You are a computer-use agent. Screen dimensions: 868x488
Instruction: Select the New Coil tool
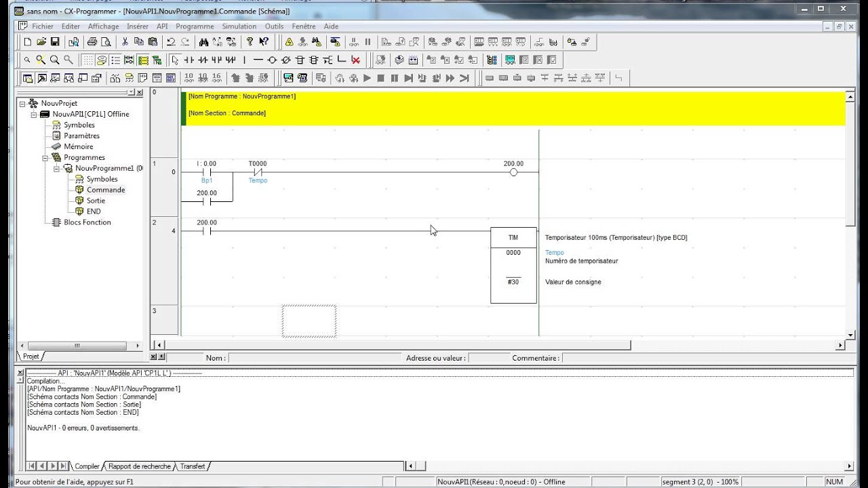[x=273, y=60]
